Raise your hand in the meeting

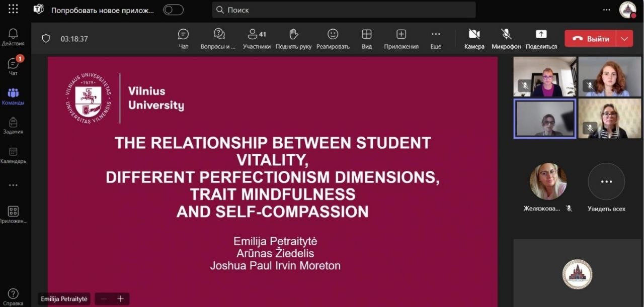click(x=293, y=38)
